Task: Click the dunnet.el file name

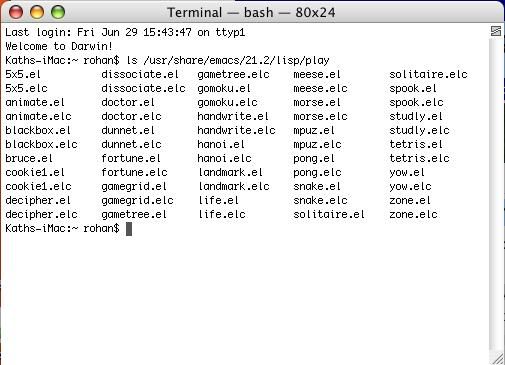Action: pyautogui.click(x=128, y=130)
